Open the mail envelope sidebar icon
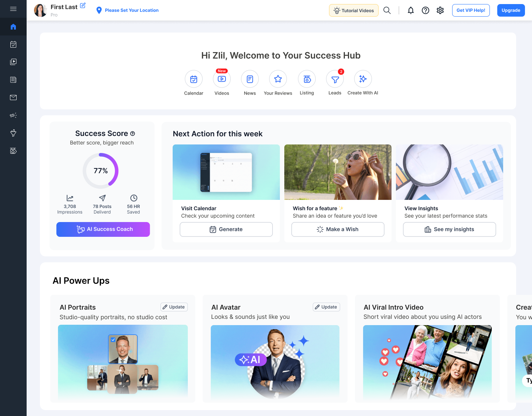 13,98
